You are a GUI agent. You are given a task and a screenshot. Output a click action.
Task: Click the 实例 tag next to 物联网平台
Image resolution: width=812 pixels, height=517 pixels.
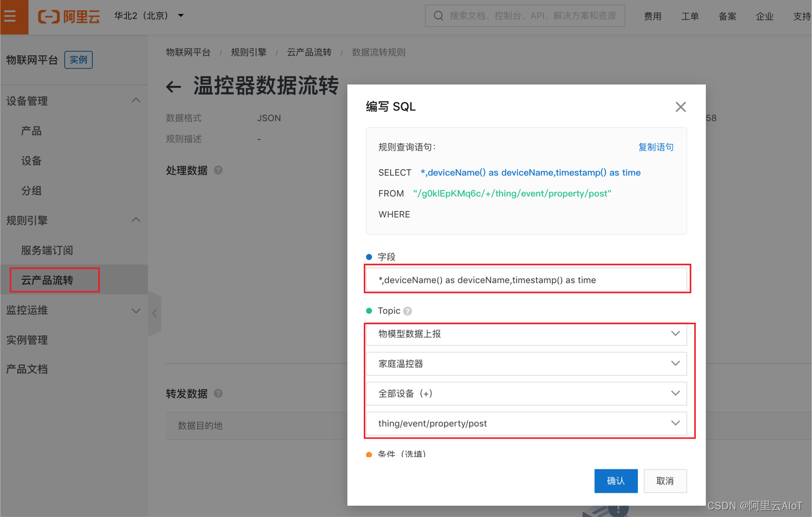point(78,60)
